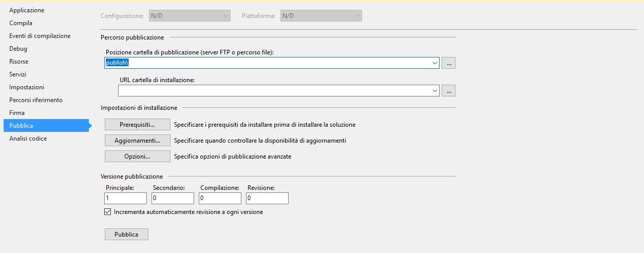Open Percorsi riferimento tab
This screenshot has height=253, width=644.
(x=36, y=100)
